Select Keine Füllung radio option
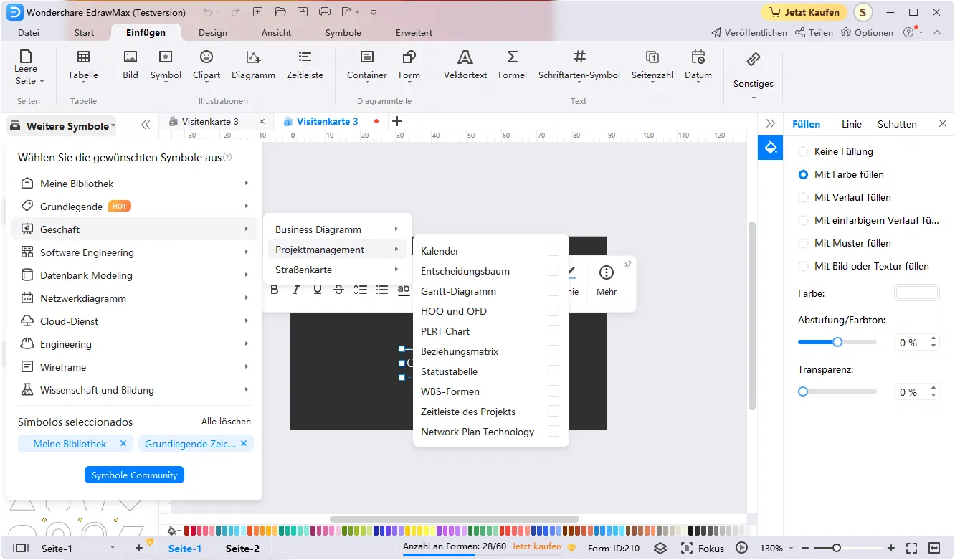Viewport: 955px width, 560px height. [803, 152]
